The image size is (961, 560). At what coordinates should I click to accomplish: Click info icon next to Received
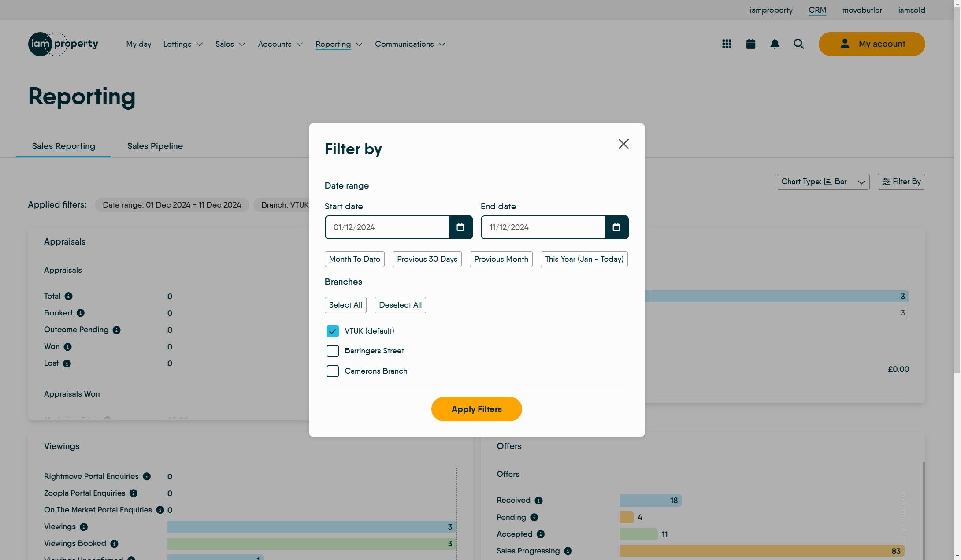(x=538, y=501)
